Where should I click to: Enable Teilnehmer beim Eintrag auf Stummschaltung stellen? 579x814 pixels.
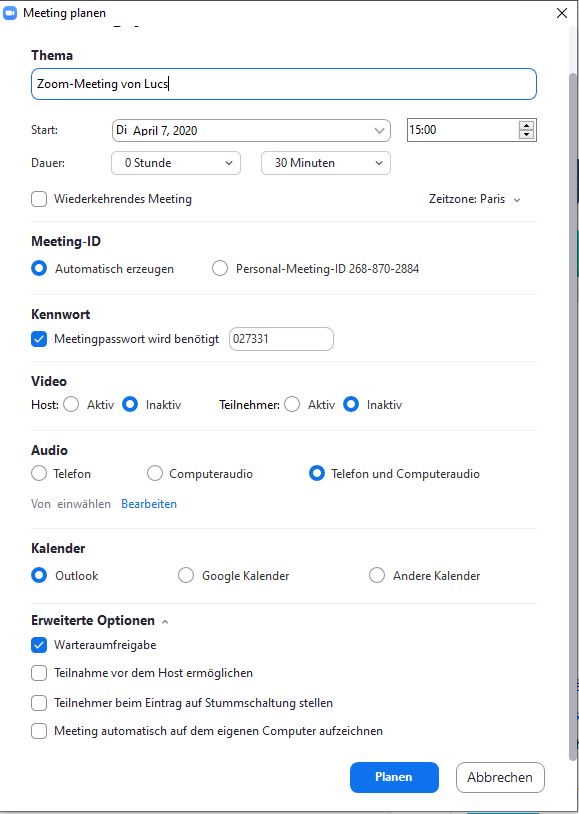coord(39,703)
